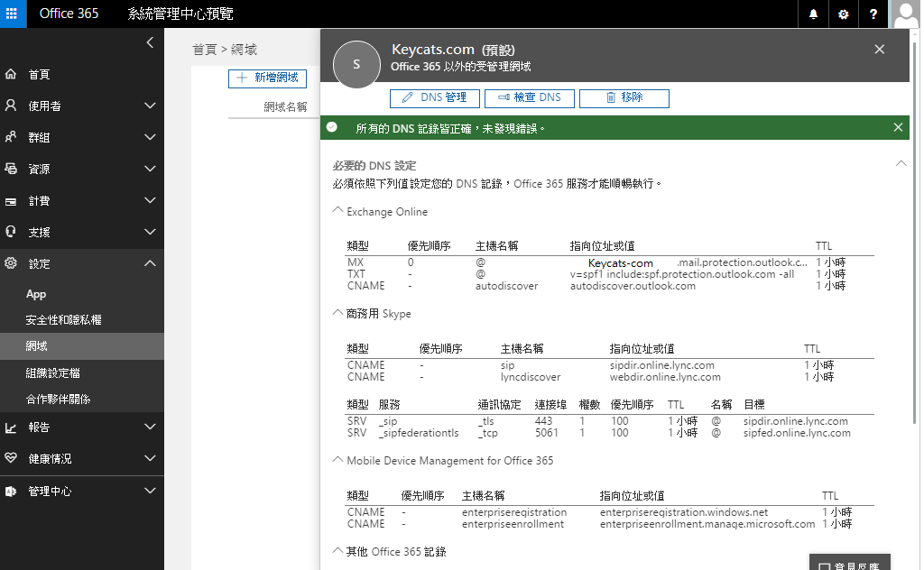Collapse the 其他 Office 365 記錄 section
924x570 pixels.
337,550
